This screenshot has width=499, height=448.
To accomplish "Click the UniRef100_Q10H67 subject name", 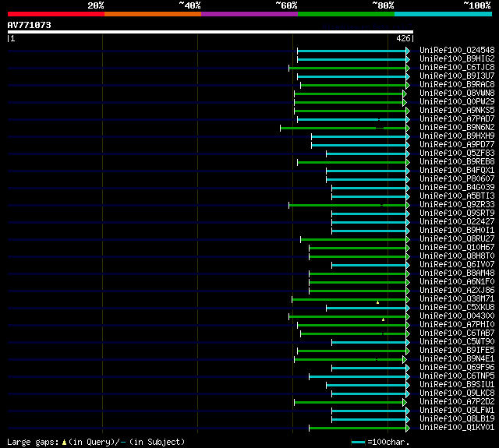I will pos(457,248).
